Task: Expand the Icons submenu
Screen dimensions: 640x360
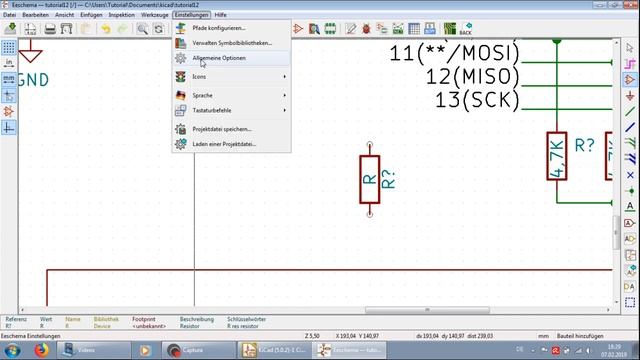Action: point(231,77)
